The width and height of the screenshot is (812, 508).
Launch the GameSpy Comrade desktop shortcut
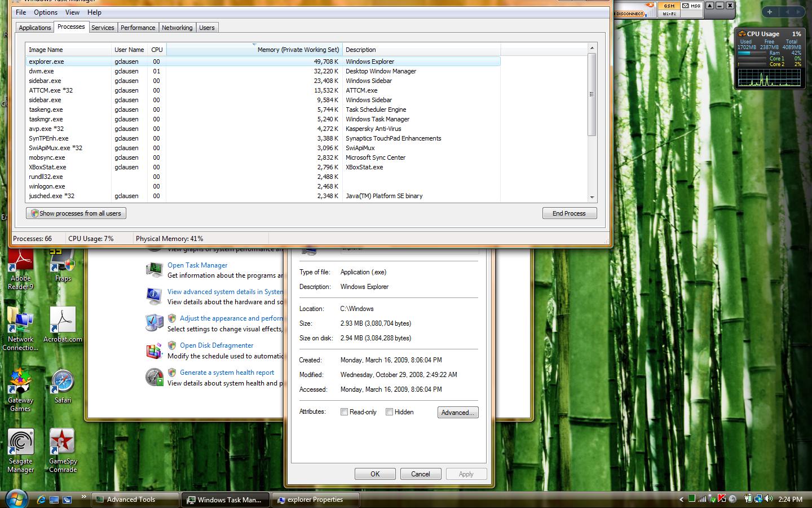tap(63, 451)
